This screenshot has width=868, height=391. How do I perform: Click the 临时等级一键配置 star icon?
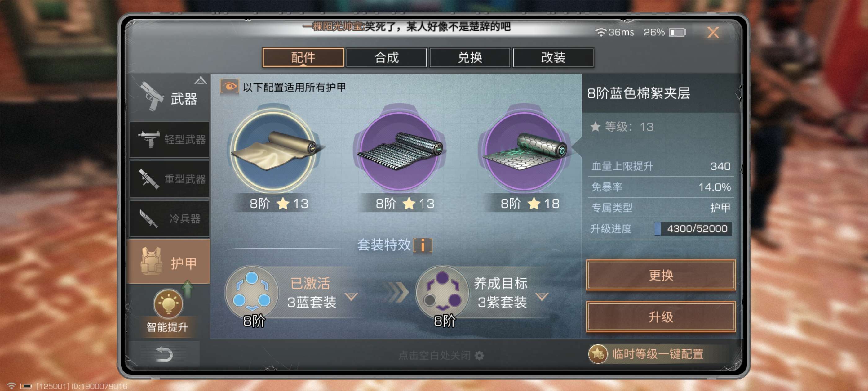tap(597, 354)
